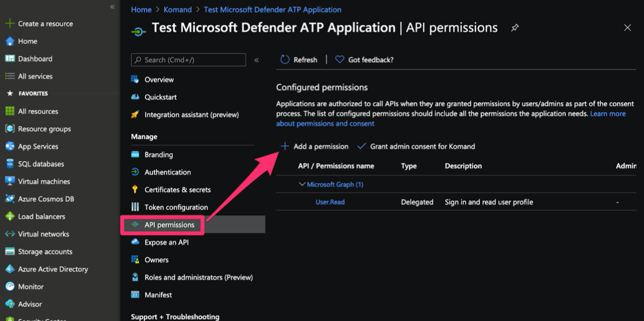The width and height of the screenshot is (644, 321).
Task: Click the Virtual networks icon
Action: click(x=10, y=234)
